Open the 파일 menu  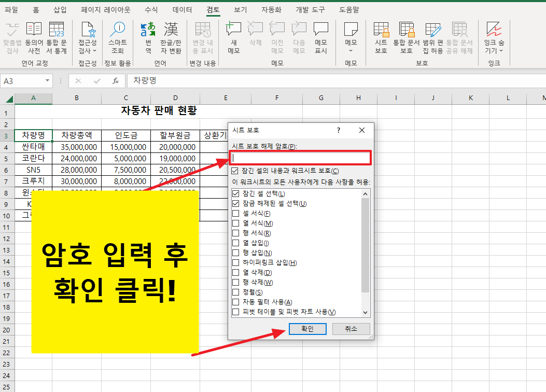coord(11,9)
